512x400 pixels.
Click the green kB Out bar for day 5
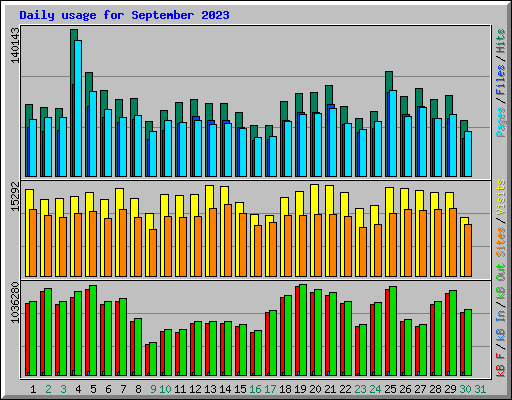[x=93, y=330]
